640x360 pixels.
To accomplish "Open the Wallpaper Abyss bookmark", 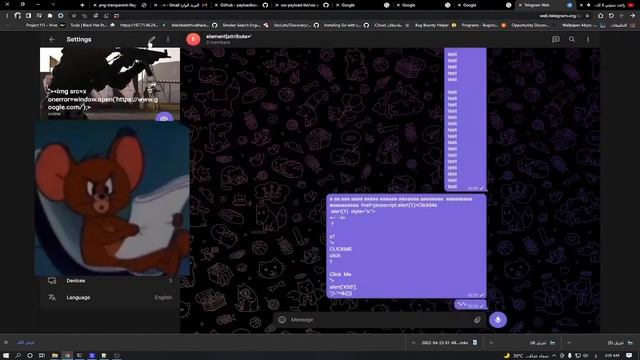I will pyautogui.click(x=584, y=25).
